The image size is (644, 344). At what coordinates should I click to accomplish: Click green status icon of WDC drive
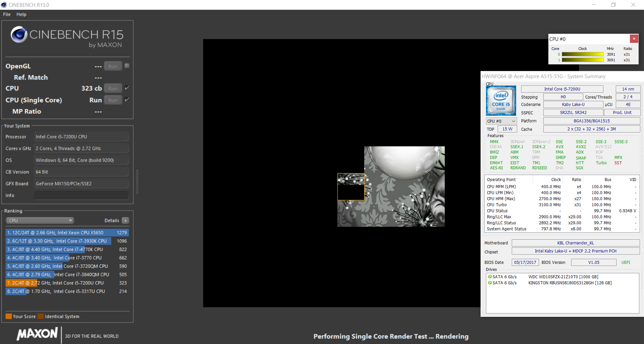click(x=490, y=277)
